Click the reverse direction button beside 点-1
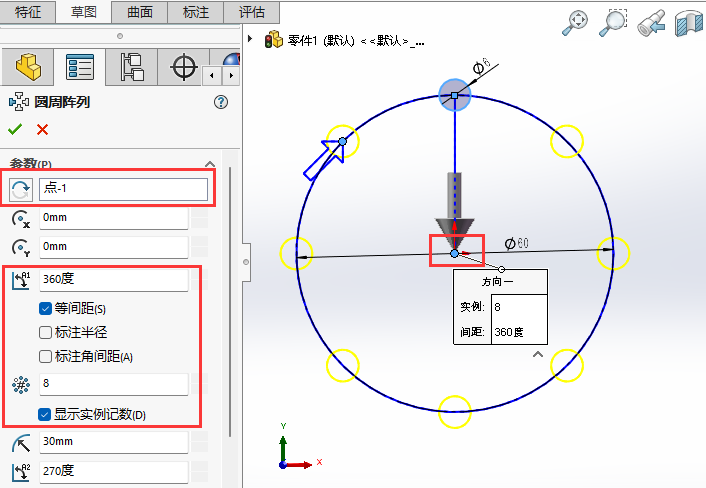Screen dimensions: 706x488 click(21, 190)
